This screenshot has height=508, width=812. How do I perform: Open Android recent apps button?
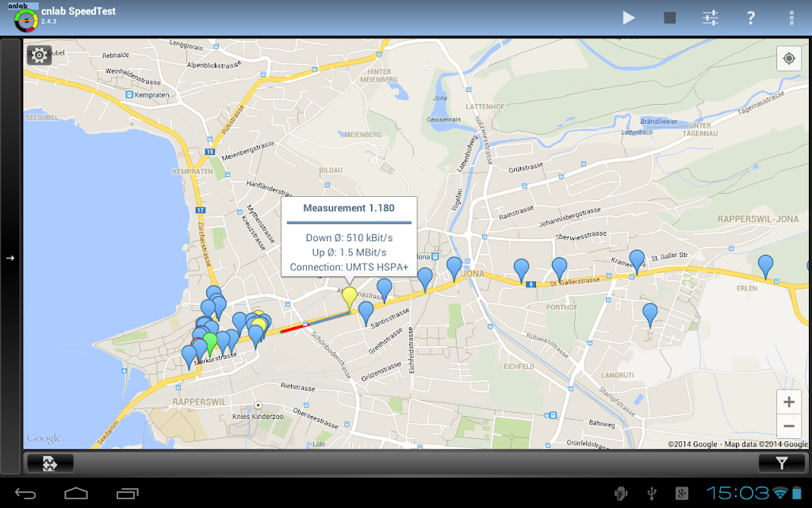tap(128, 493)
